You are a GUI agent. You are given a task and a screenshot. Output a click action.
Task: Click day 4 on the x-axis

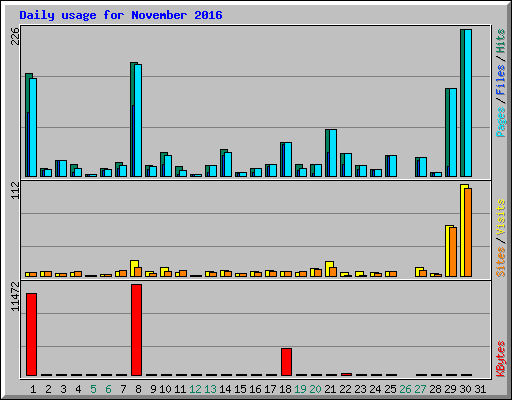pyautogui.click(x=78, y=389)
